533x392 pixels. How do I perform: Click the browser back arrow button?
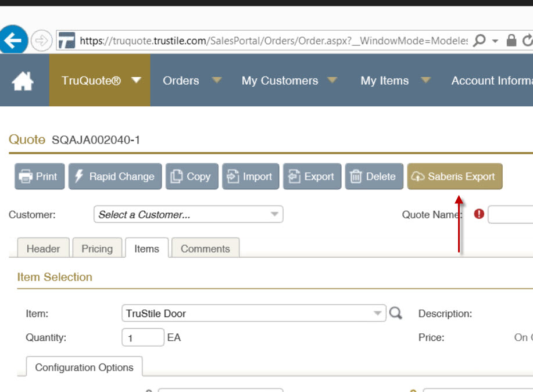click(x=12, y=40)
